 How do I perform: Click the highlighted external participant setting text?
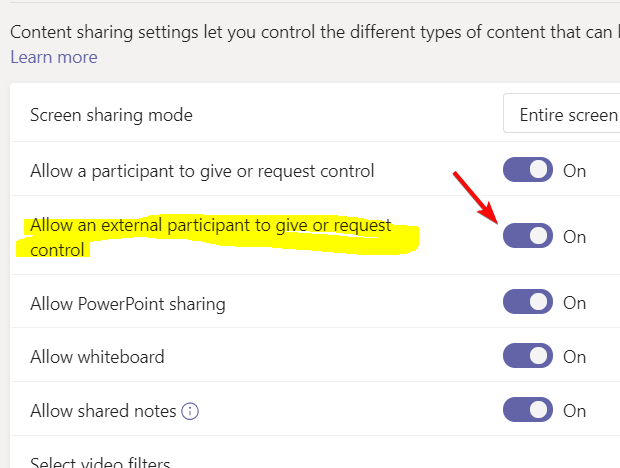click(211, 237)
